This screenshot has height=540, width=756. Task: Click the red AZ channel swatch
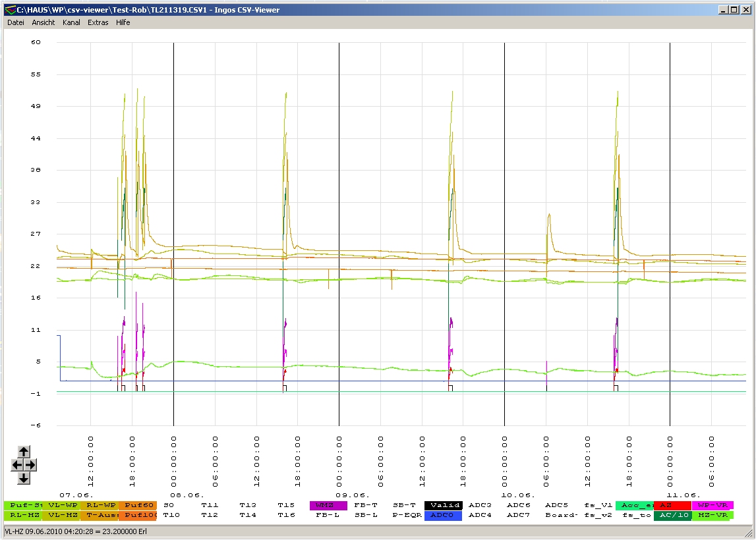672,505
